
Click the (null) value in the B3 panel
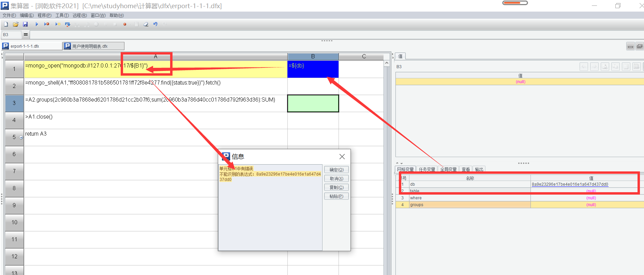(x=521, y=82)
